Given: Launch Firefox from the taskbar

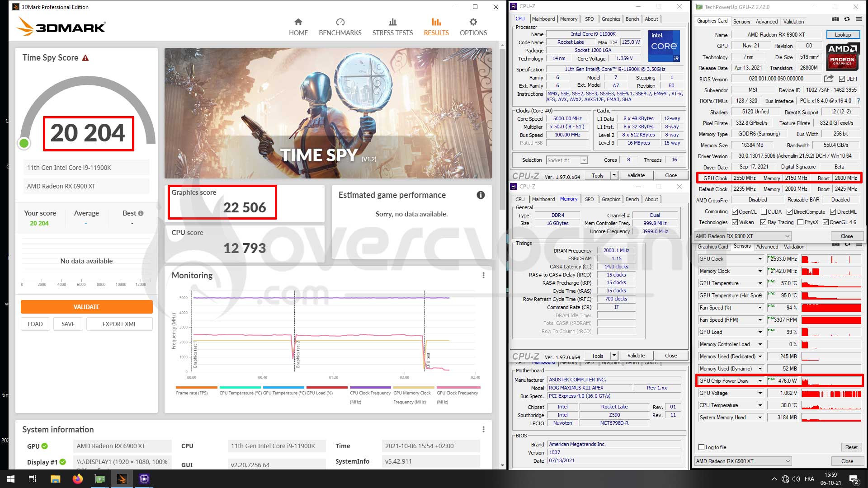Looking at the screenshot, I should [78, 479].
